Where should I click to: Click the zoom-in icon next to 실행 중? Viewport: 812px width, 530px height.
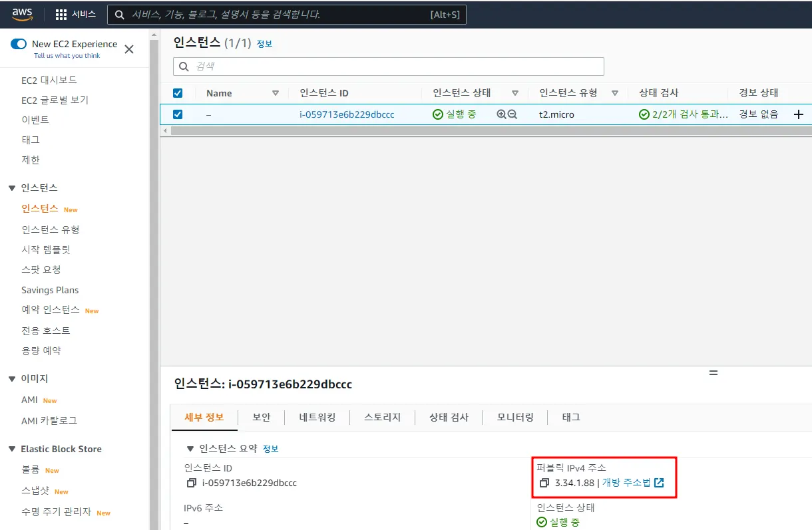coord(501,114)
